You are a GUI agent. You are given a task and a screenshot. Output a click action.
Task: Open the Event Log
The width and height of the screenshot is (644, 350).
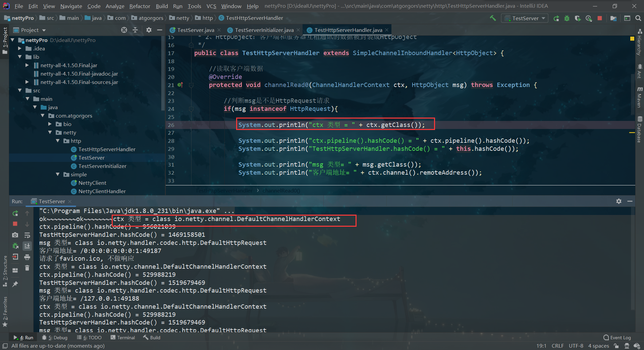click(x=617, y=338)
